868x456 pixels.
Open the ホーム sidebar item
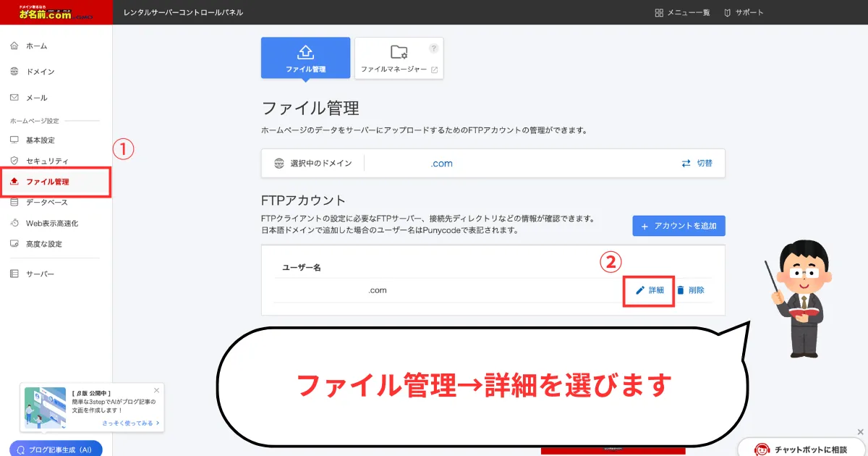click(x=36, y=46)
